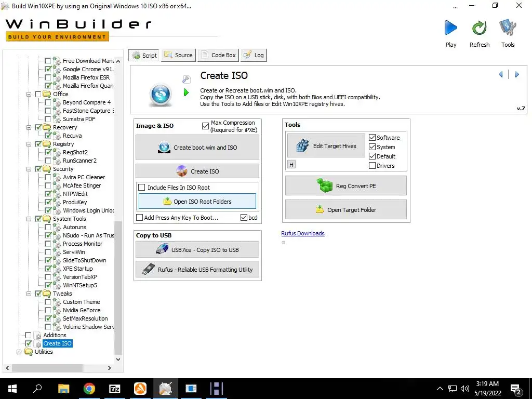Select the Create ISO tree item
Image resolution: width=532 pixels, height=399 pixels.
tap(57, 343)
